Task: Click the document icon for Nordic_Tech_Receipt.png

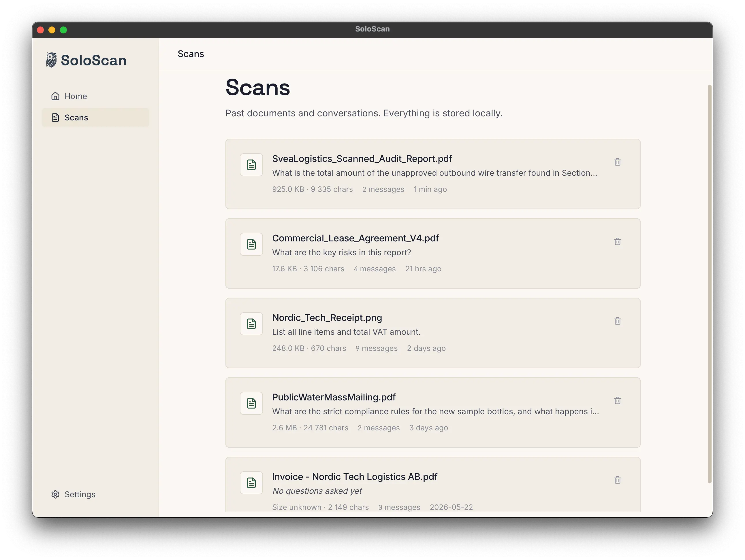Action: [251, 324]
